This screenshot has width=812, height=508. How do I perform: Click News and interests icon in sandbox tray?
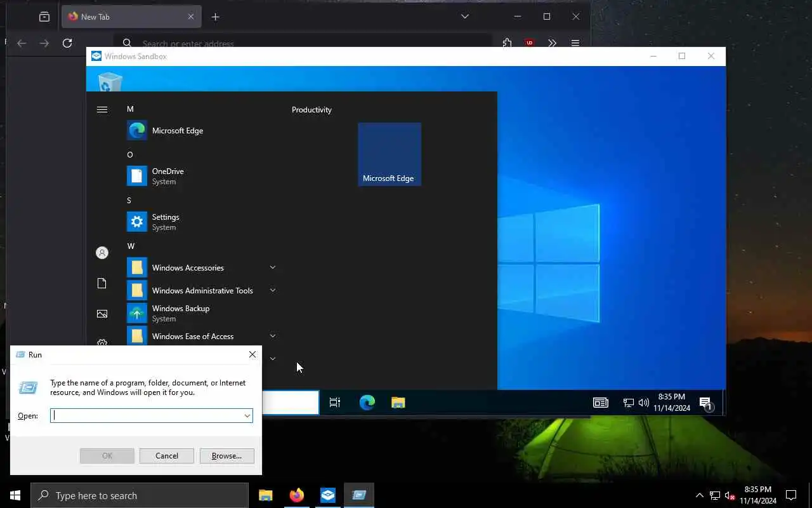point(600,403)
